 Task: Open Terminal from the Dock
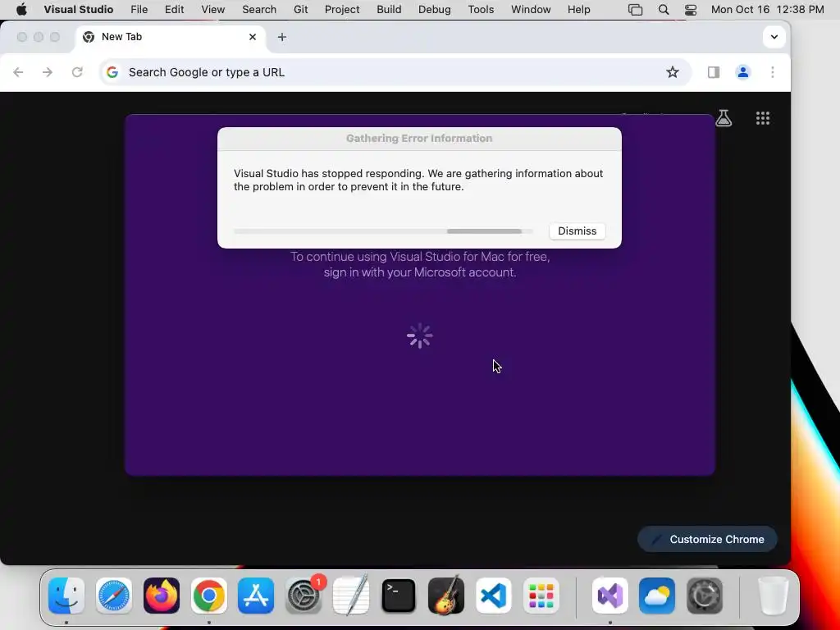[x=399, y=596]
